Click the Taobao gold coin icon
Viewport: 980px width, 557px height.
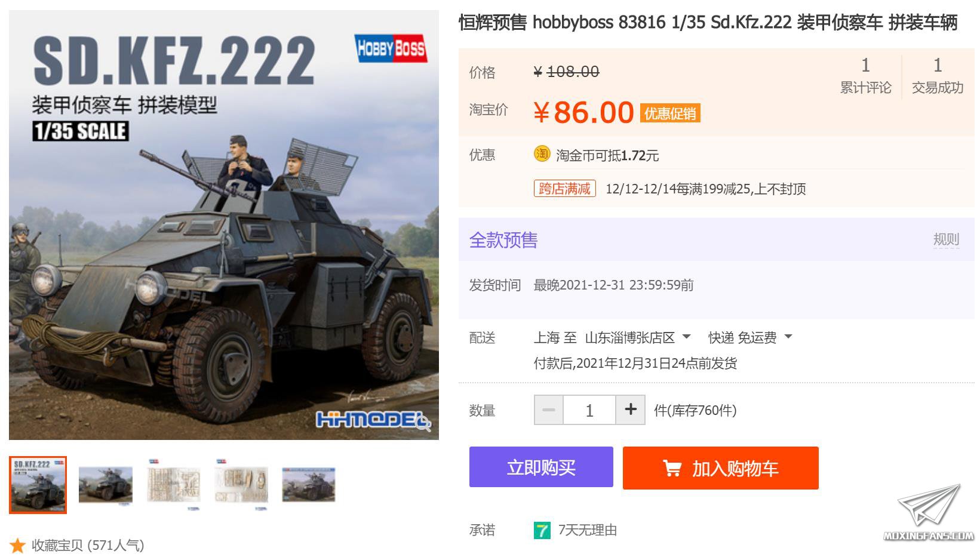click(x=542, y=154)
